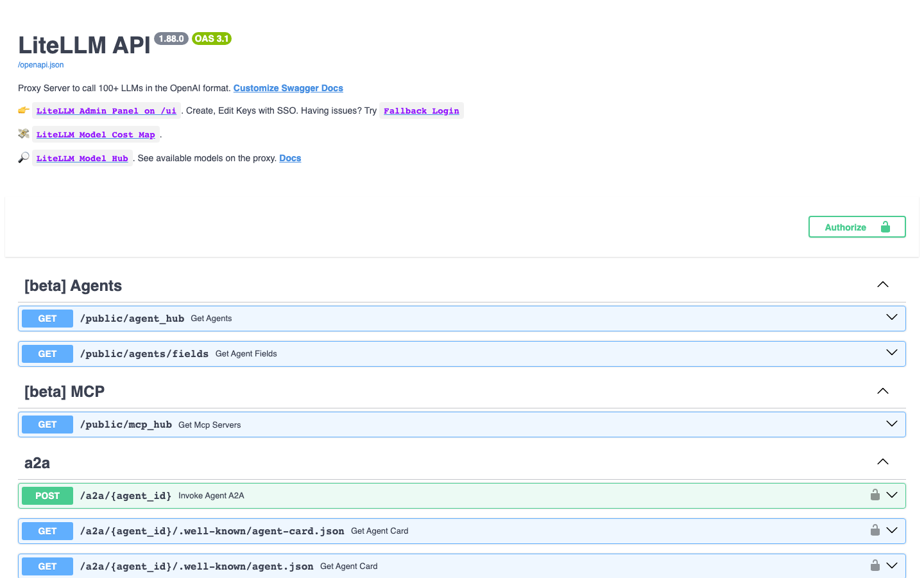The width and height of the screenshot is (924, 578).
Task: Click the /public/mcp_hub path text
Action: (x=126, y=425)
